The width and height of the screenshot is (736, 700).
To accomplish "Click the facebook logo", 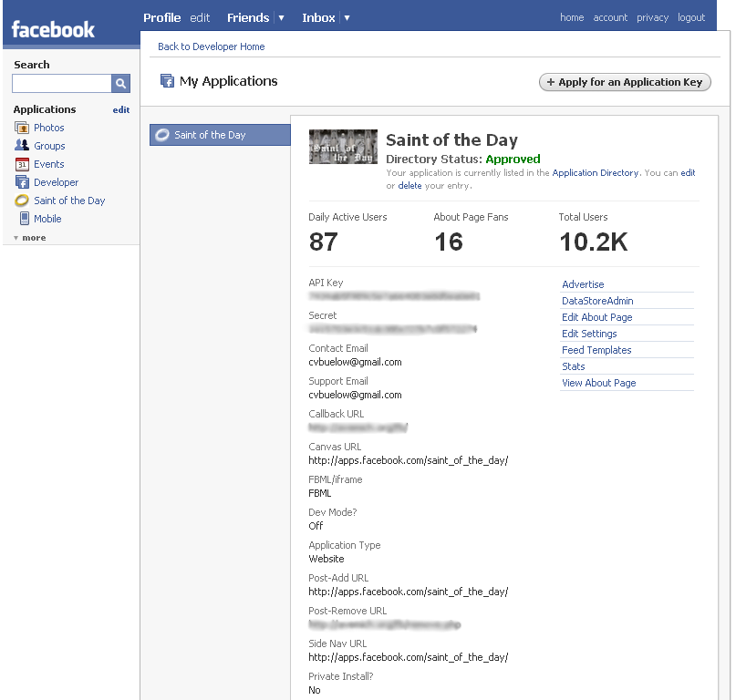I will (53, 29).
